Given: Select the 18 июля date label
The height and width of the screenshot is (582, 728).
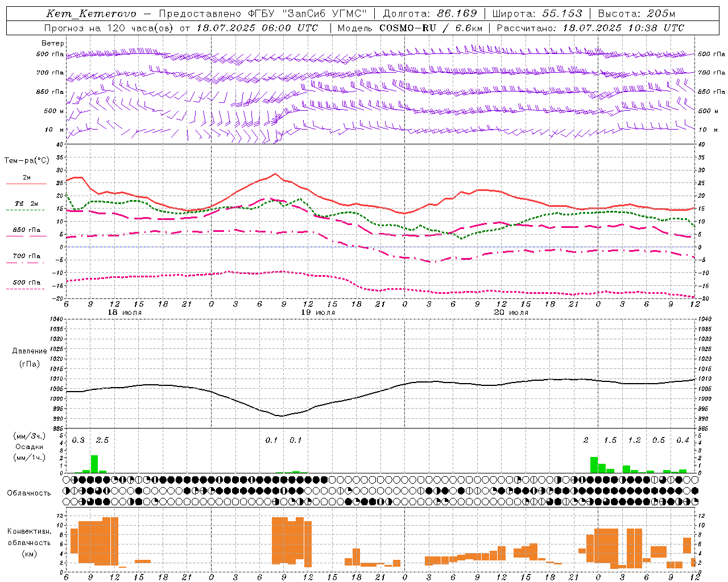Looking at the screenshot, I should [x=125, y=313].
